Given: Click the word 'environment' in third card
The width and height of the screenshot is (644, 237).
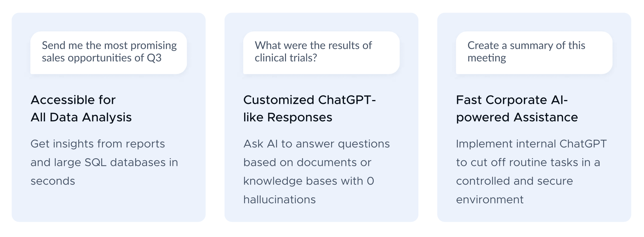Looking at the screenshot, I should (x=490, y=199).
